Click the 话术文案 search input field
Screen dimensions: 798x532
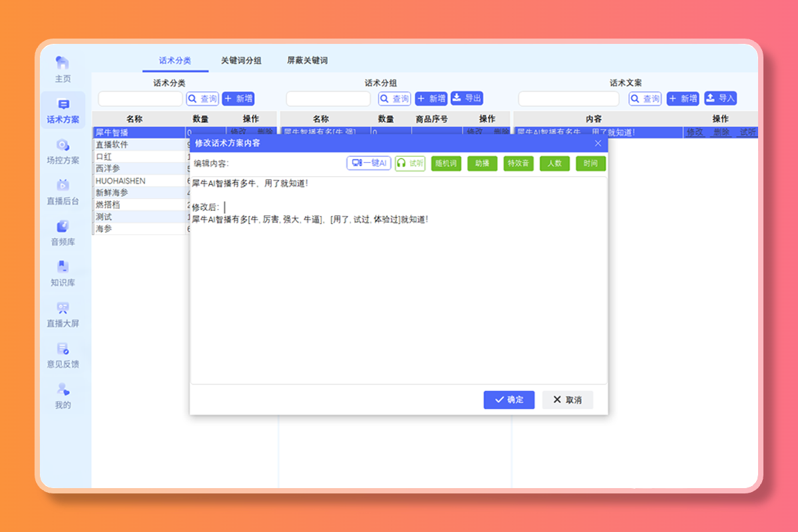tap(568, 98)
